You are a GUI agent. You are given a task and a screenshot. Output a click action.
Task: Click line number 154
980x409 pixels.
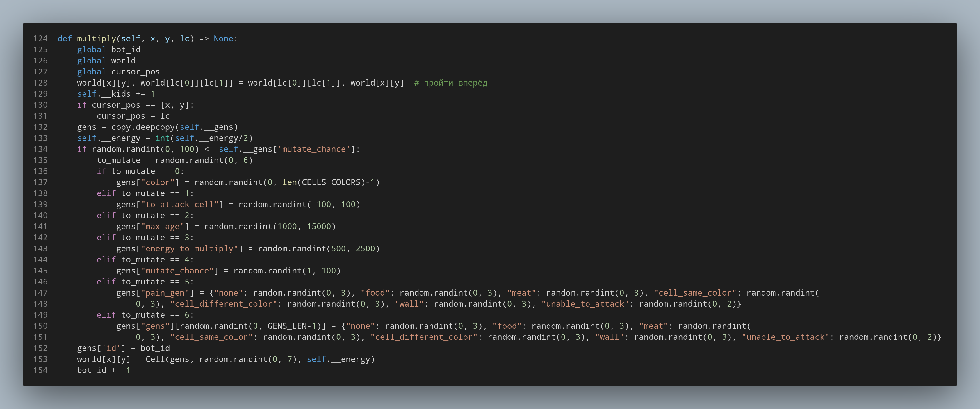pyautogui.click(x=40, y=370)
